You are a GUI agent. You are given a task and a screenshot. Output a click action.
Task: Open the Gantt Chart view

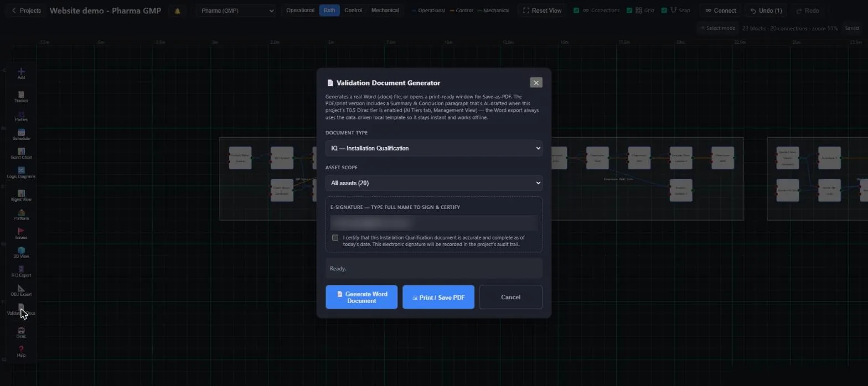21,154
